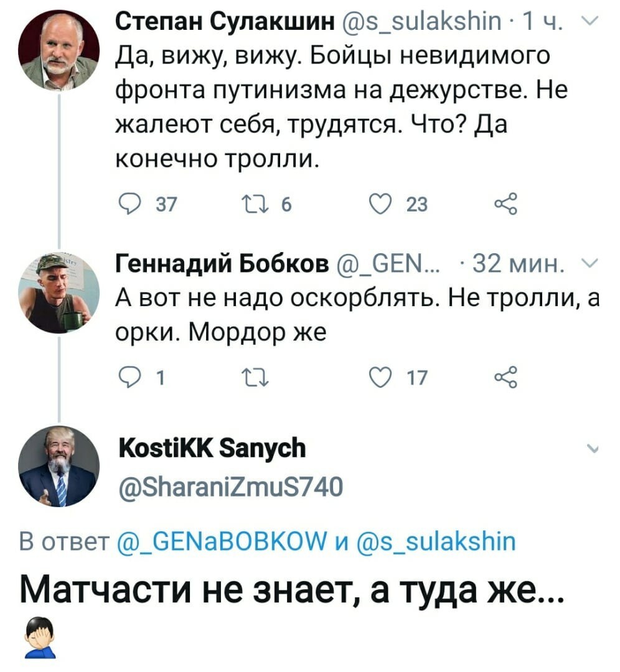The width and height of the screenshot is (620, 672).
Task: Retweet Степан Сулакшин's tweet
Action: coord(256,205)
